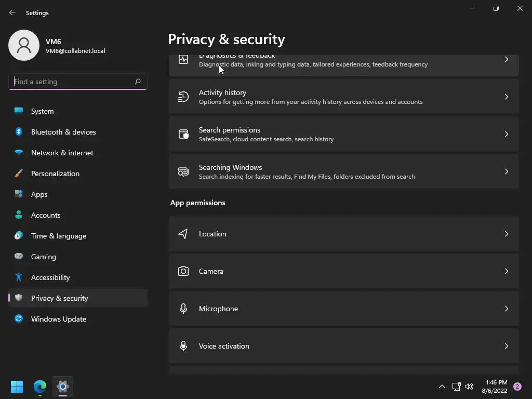Open Microsoft Edge from the taskbar
This screenshot has height=399, width=532.
pos(40,387)
